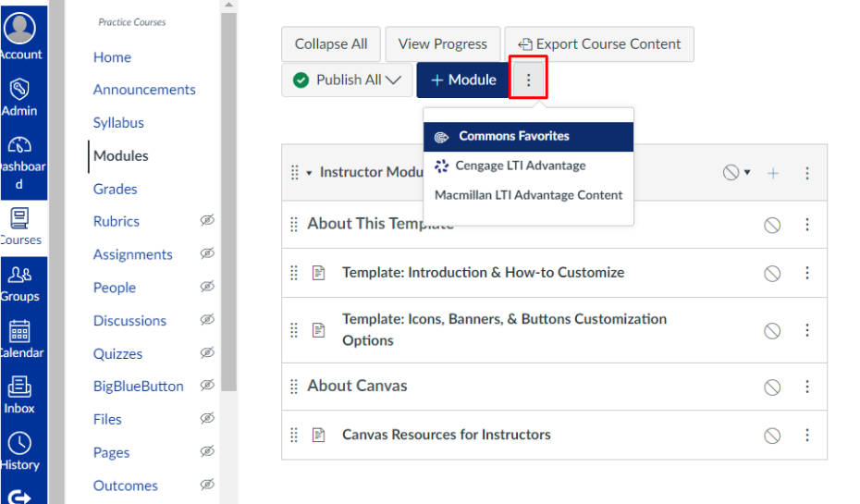Choose Macmillan LTI Advantage Content
Viewport: 860px width, 504px height.
(528, 195)
